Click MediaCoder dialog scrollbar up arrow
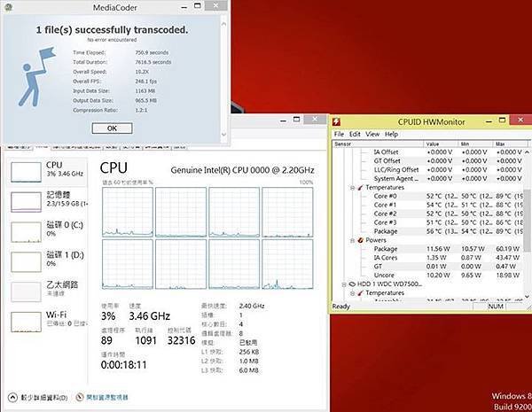The image size is (532, 412). (x=223, y=24)
